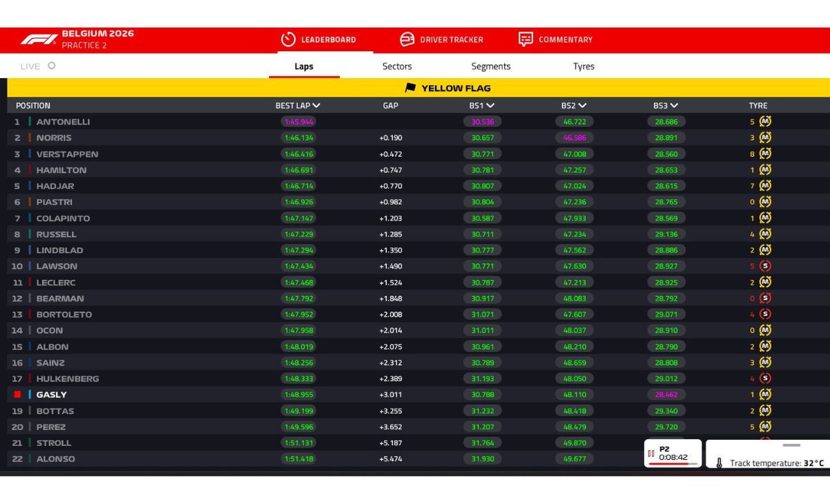The image size is (830, 504).
Task: Click the Driver Tracker helmet icon
Action: [407, 39]
